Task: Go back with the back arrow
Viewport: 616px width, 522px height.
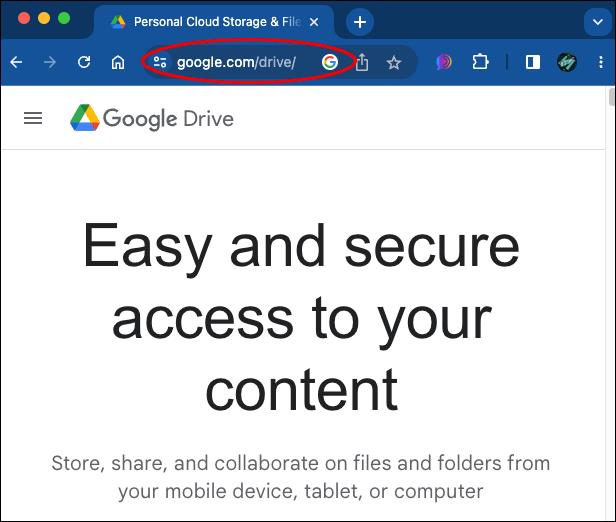Action: click(16, 62)
